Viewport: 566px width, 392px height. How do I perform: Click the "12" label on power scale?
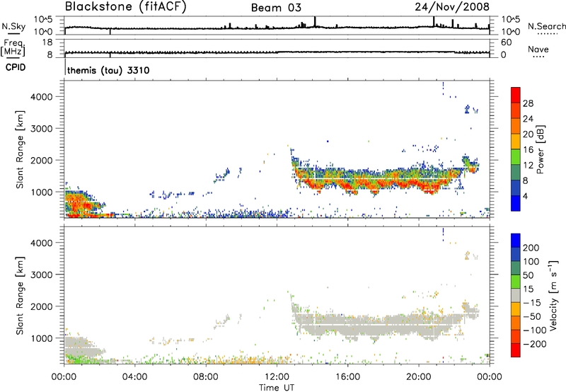tap(528, 166)
